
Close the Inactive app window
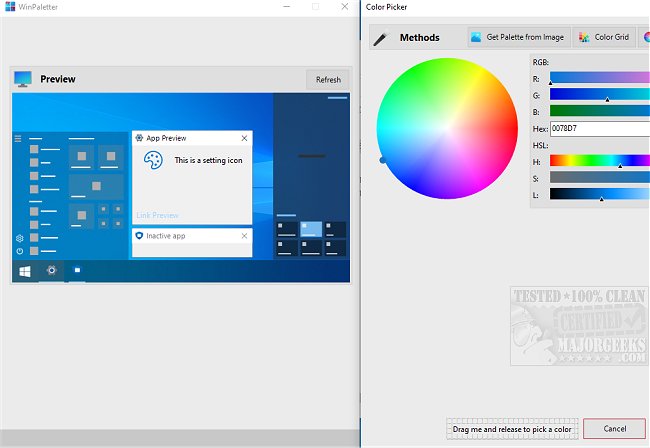coord(245,236)
